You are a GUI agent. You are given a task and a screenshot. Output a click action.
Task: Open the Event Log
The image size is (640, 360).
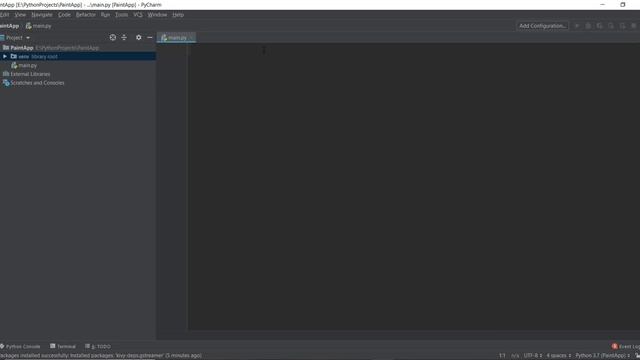click(x=626, y=346)
